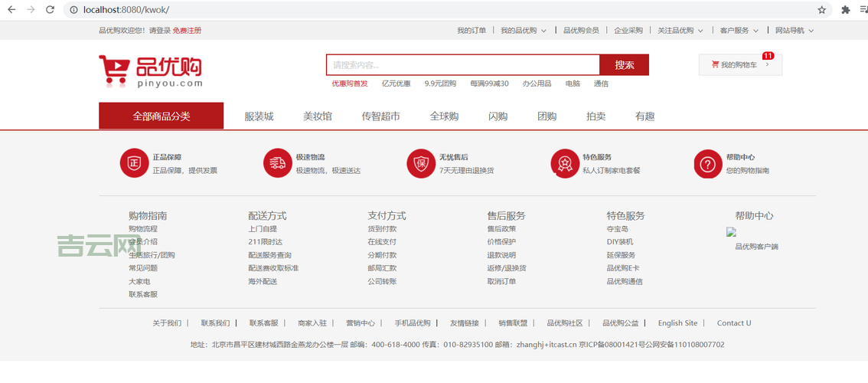
Task: Click 亿元优惠 hot keyword
Action: tap(396, 83)
